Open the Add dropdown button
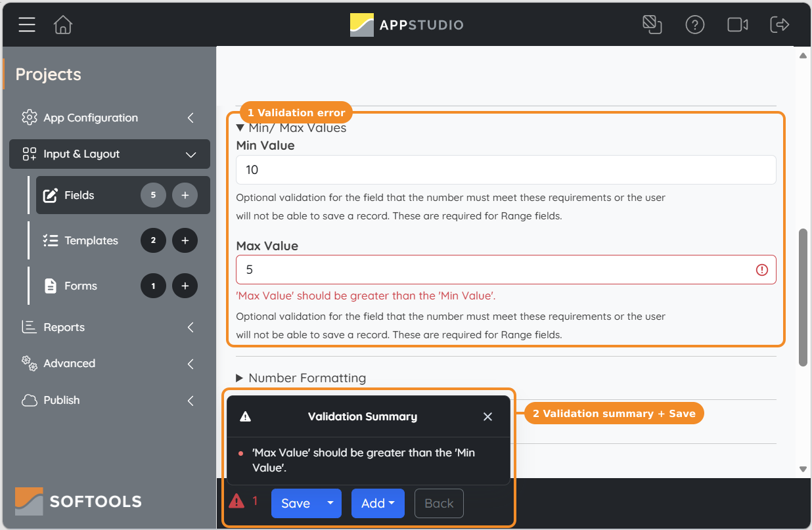This screenshot has height=530, width=812. (x=378, y=503)
